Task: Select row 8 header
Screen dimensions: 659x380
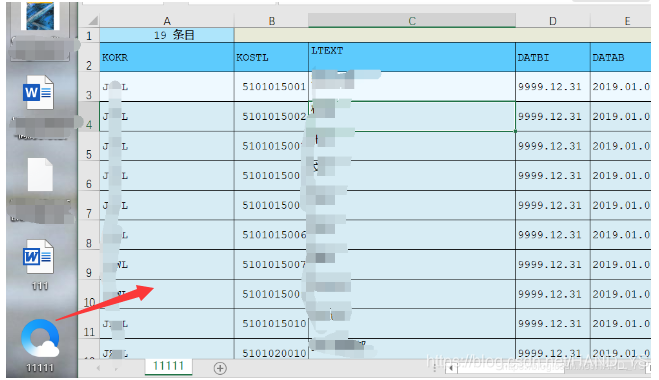Action: point(89,235)
